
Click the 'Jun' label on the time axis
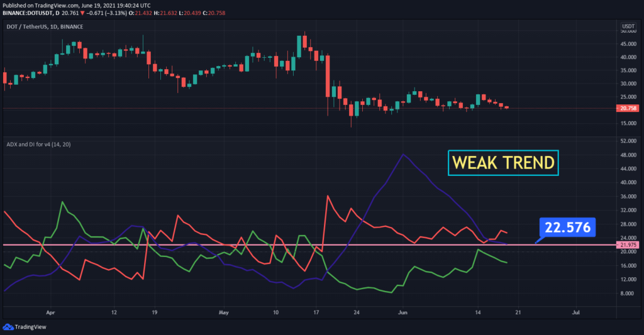pyautogui.click(x=402, y=312)
